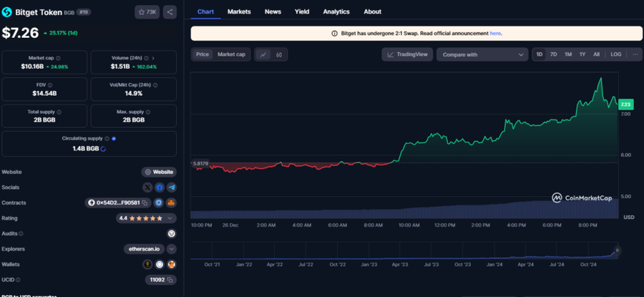Open the share button next to watchlist
Image resolution: width=644 pixels, height=297 pixels.
click(170, 12)
